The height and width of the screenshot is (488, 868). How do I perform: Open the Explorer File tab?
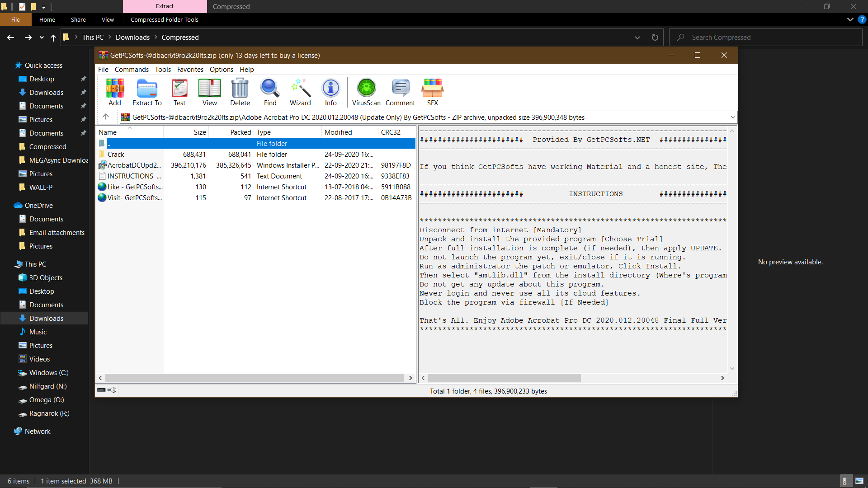point(16,19)
